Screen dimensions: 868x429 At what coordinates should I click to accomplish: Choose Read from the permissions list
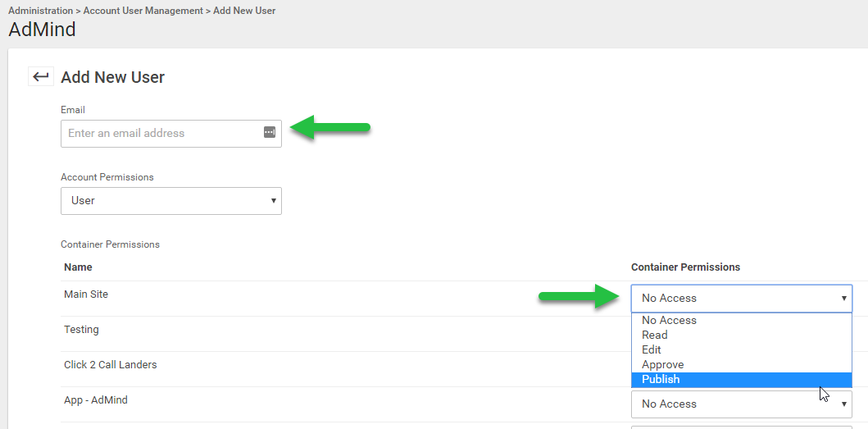click(x=741, y=335)
